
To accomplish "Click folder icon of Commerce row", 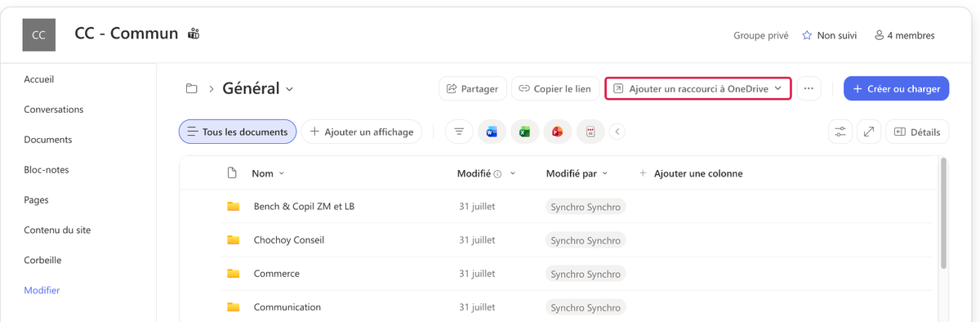I will pos(233,274).
